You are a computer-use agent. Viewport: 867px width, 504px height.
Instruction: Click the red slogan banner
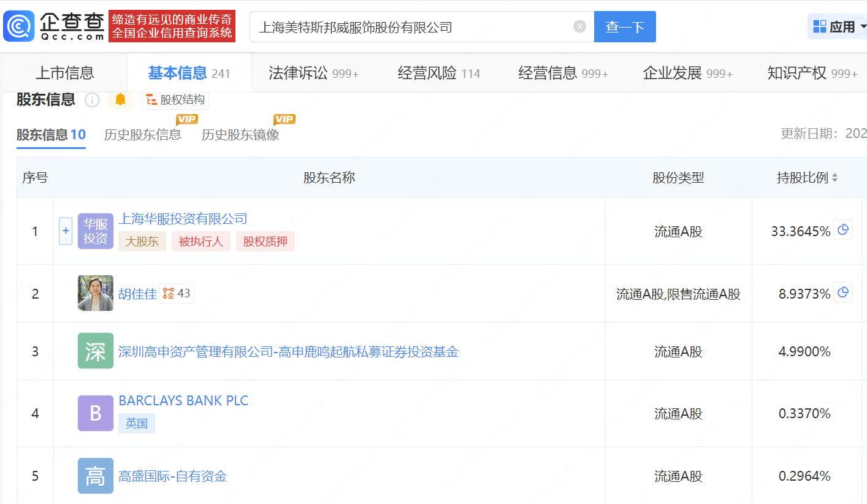point(172,26)
